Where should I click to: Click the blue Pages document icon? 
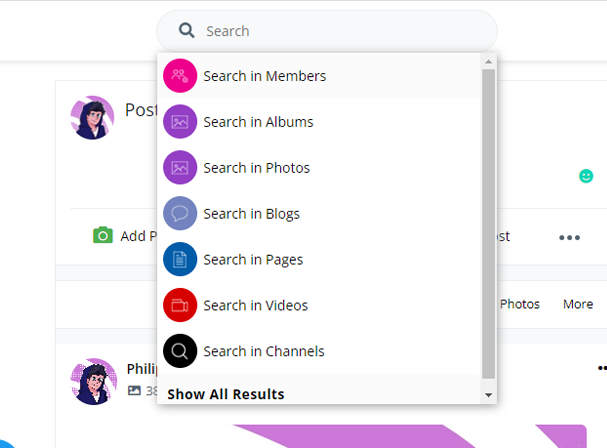click(180, 260)
